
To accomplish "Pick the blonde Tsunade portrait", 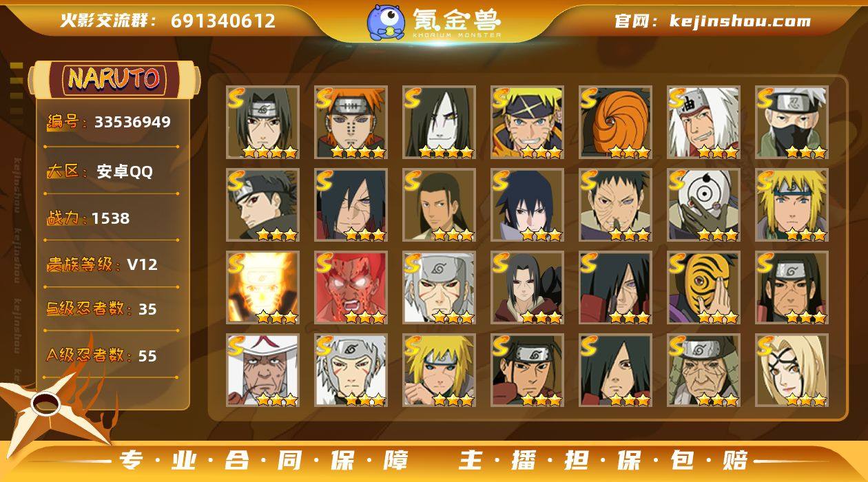I will (792, 370).
